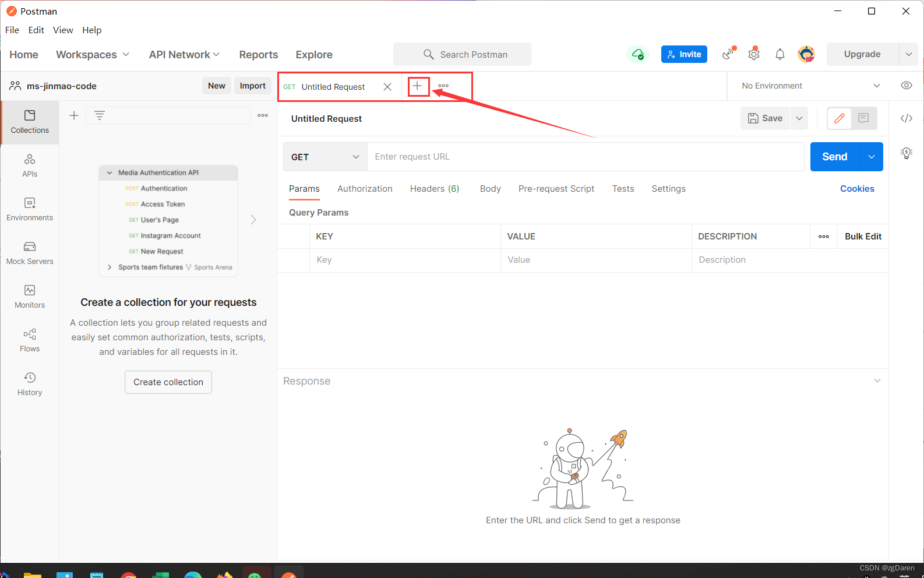The image size is (924, 578).
Task: Focus the Search Postman box
Action: tap(462, 54)
